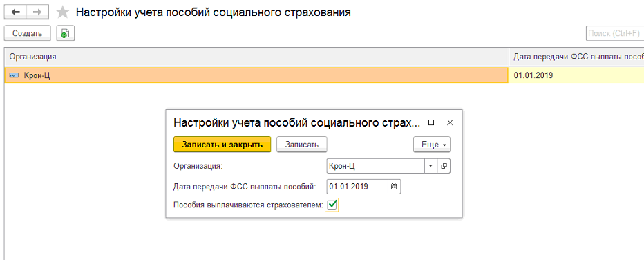
Task: Click the Создать button
Action: click(x=27, y=33)
